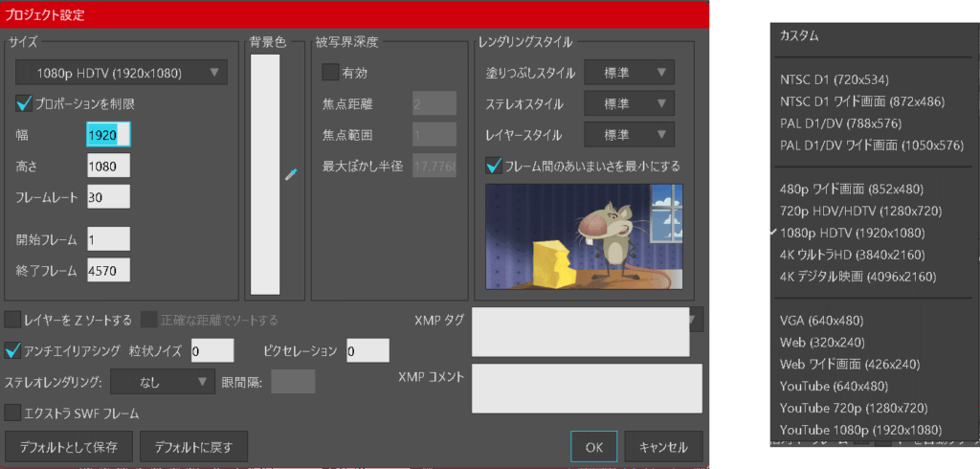The height and width of the screenshot is (469, 980).
Task: Click the フレームレート input field
Action: pyautogui.click(x=107, y=196)
